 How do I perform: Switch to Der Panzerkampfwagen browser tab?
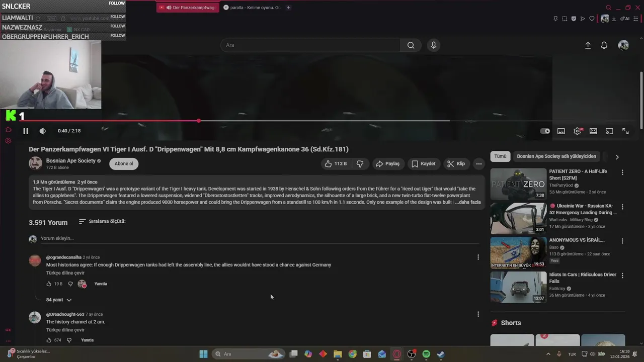188,8
